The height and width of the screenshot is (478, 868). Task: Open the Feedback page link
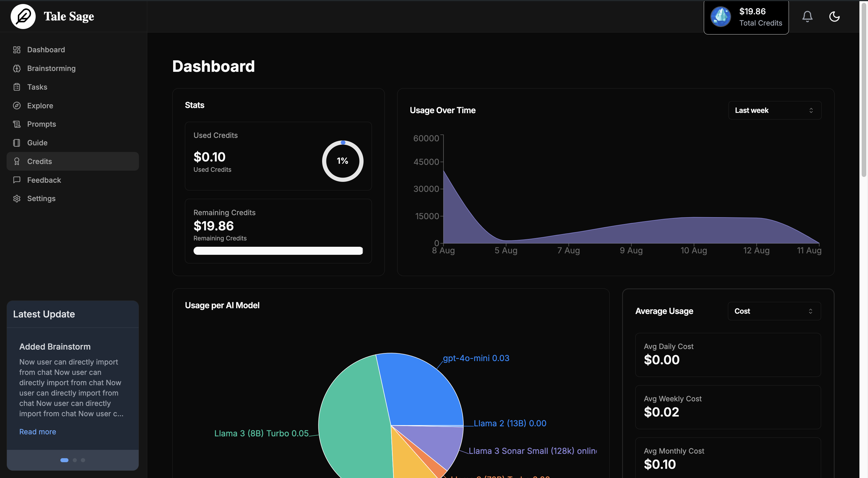[x=44, y=180]
